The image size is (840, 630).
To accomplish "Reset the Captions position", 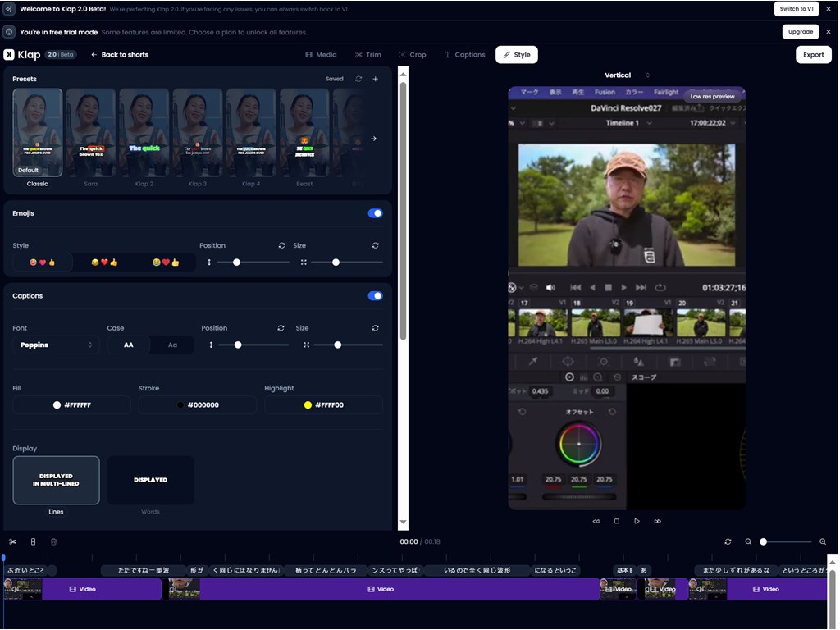I will point(281,328).
